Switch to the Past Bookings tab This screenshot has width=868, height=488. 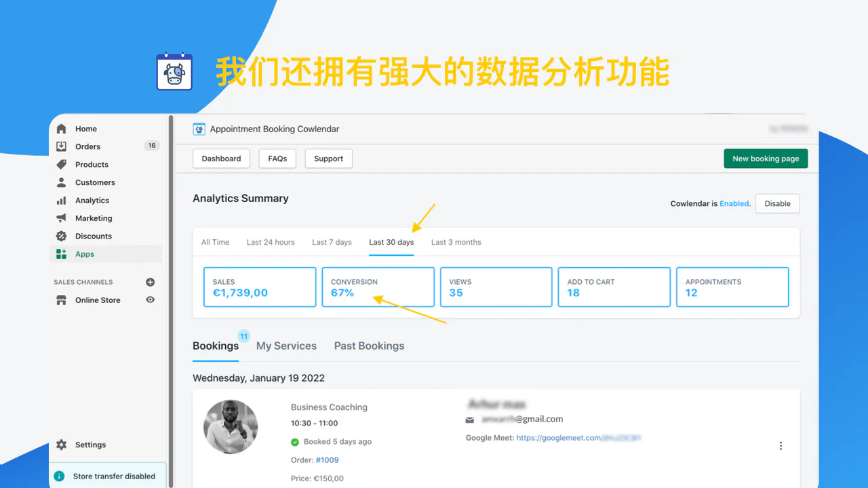coord(369,346)
